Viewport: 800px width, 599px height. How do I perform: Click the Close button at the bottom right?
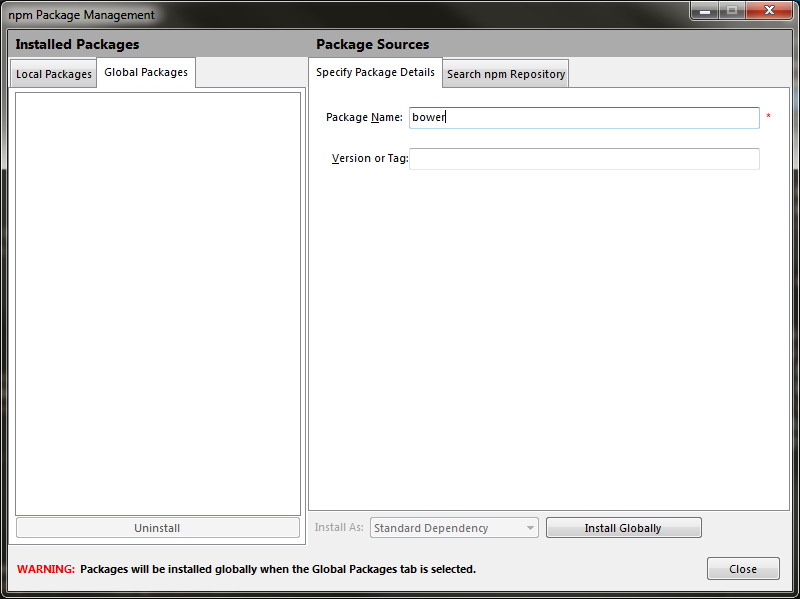pyautogui.click(x=743, y=568)
